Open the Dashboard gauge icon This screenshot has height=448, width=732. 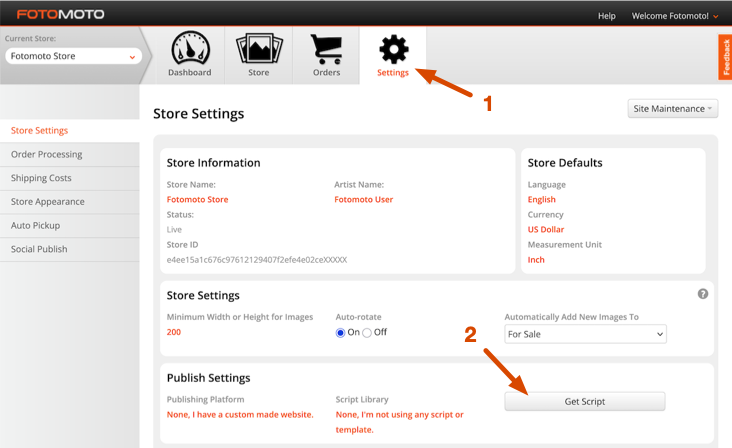[190, 48]
